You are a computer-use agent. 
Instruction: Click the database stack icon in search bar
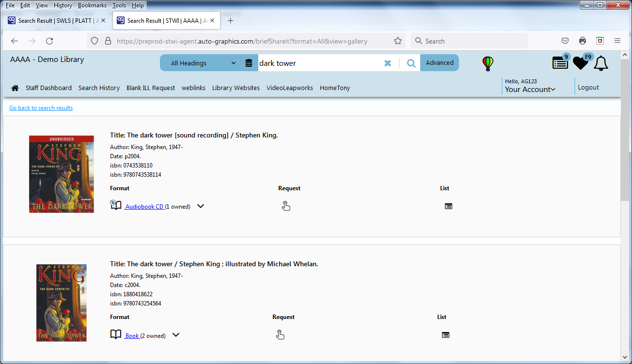click(249, 63)
